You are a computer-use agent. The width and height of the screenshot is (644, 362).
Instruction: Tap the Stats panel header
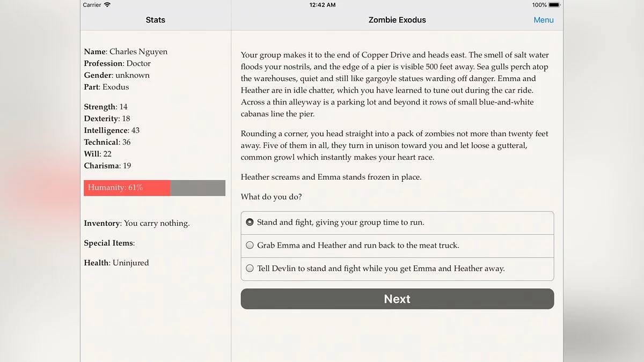[156, 20]
